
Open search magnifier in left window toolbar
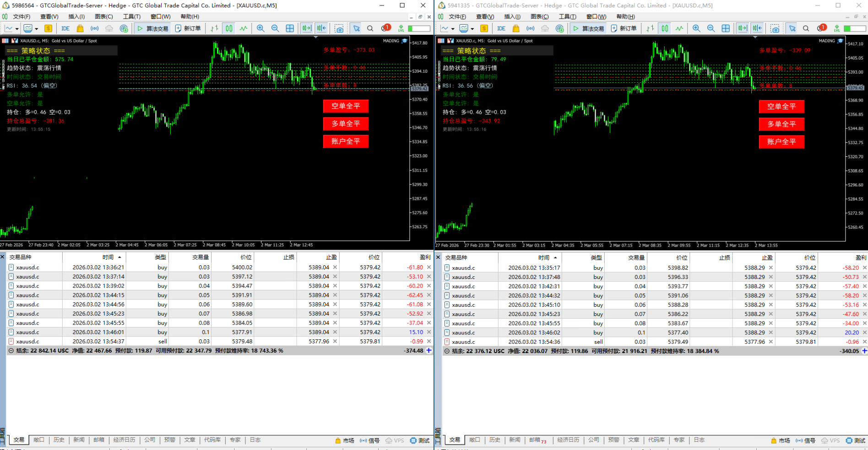click(x=370, y=28)
